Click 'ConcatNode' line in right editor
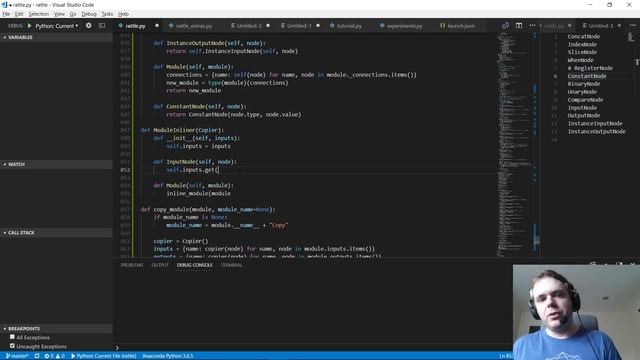Screen dimensions: 640x360 [x=583, y=36]
